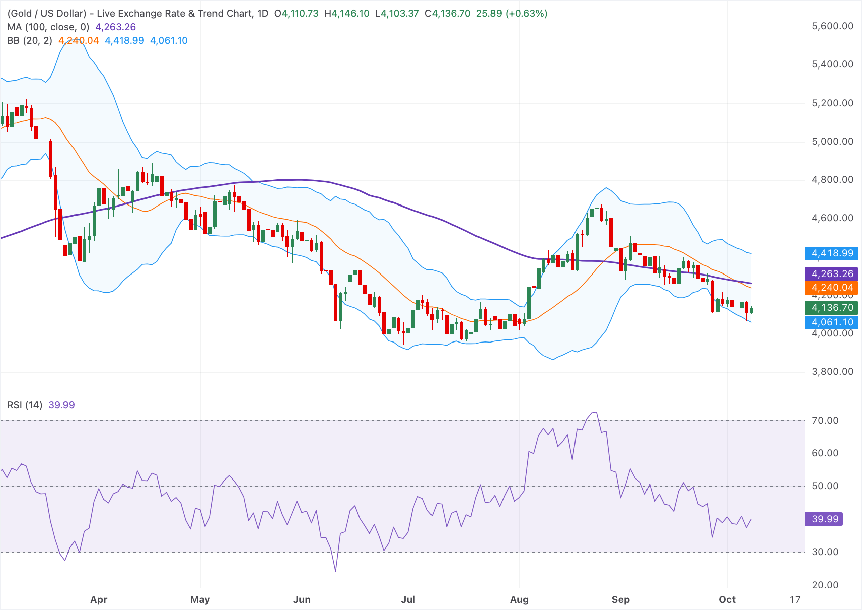Viewport: 862px width, 616px height.
Task: Click the high price H4,146.10 in header
Action: pos(347,13)
